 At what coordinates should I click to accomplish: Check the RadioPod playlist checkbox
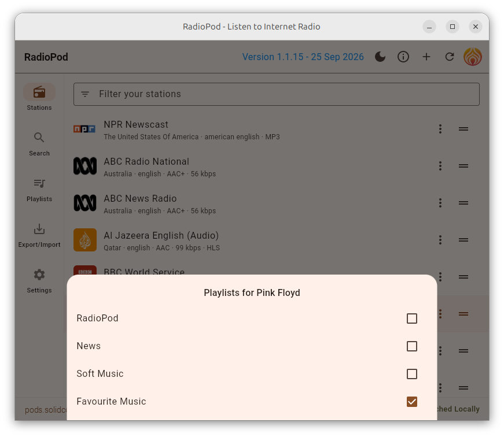pos(412,319)
